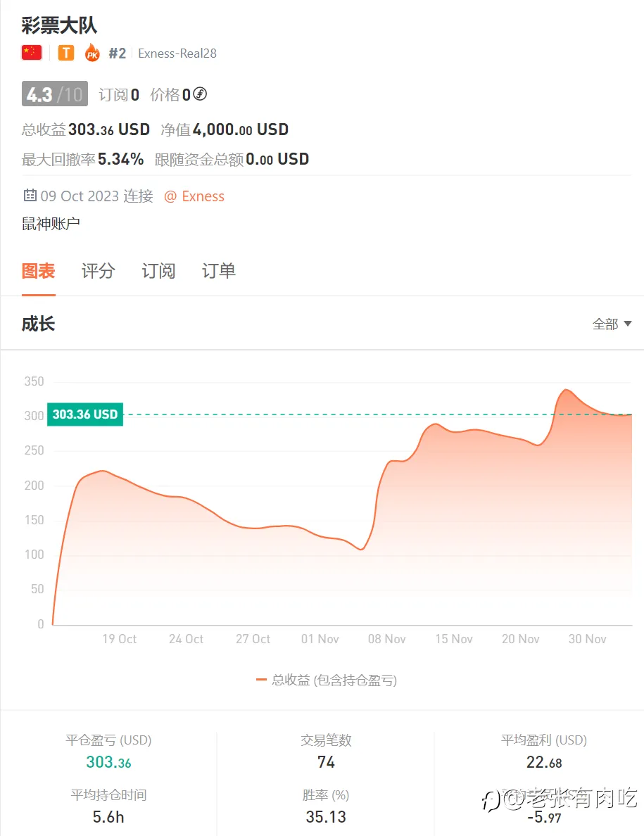Click the coin icon beside 价格
Screen dimensions: 644x836
coord(200,94)
